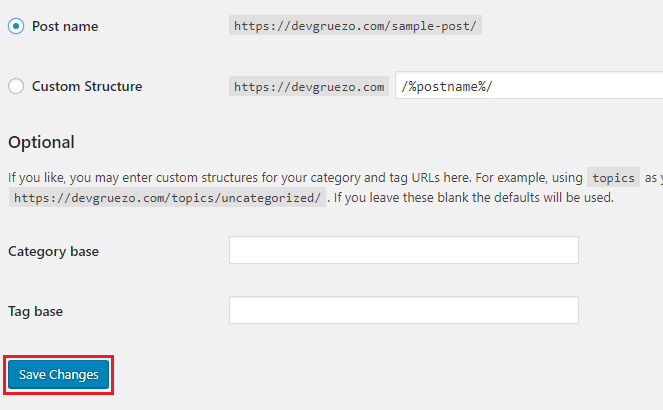Click the 'For example, using' text
663x410 pixels.
click(529, 178)
